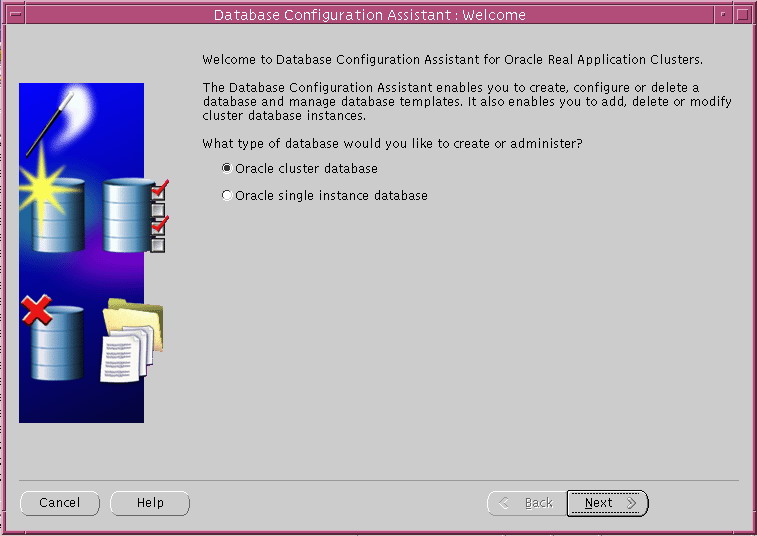
Task: Minimize the Database Configuration Assistant window
Action: [723, 14]
